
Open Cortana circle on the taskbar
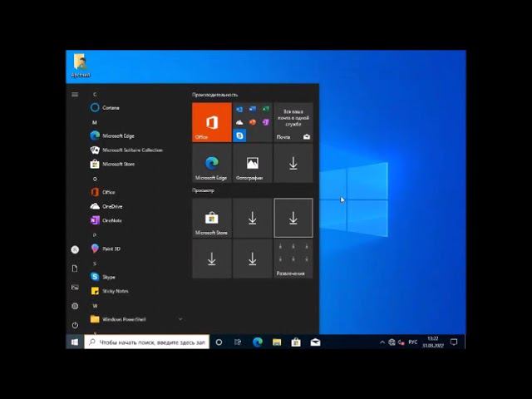tap(219, 342)
